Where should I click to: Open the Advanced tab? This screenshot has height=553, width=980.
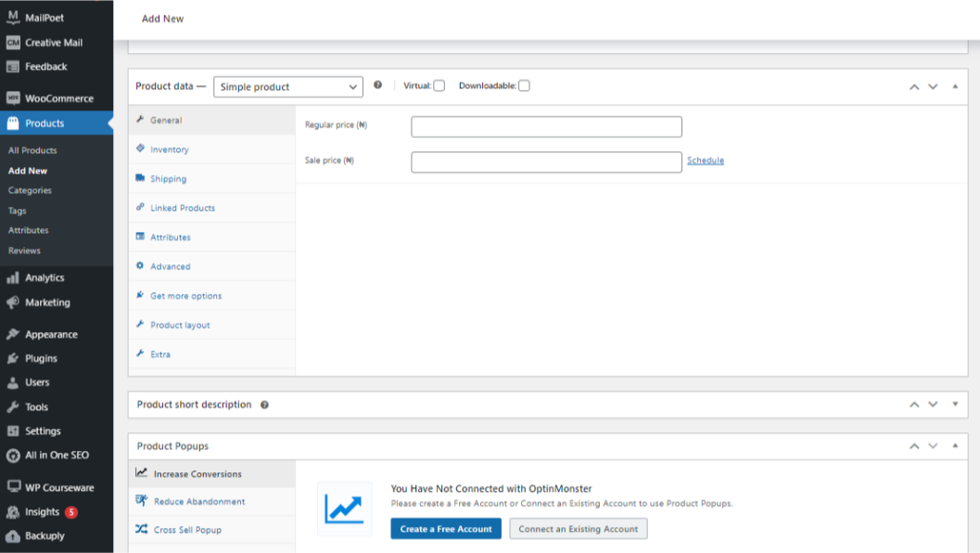tap(212, 266)
